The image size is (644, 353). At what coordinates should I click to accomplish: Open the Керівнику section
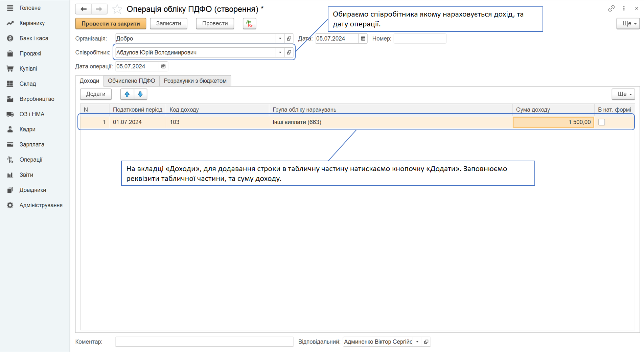click(x=32, y=23)
